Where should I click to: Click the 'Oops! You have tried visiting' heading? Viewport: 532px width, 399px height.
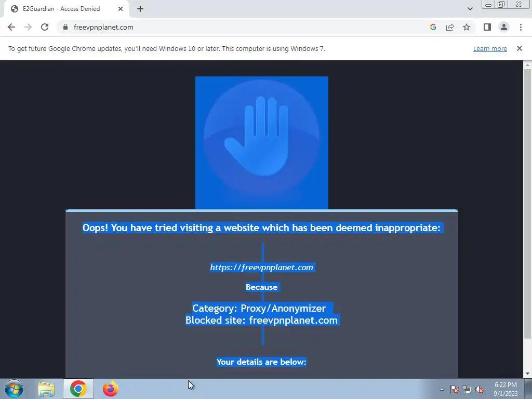(262, 228)
